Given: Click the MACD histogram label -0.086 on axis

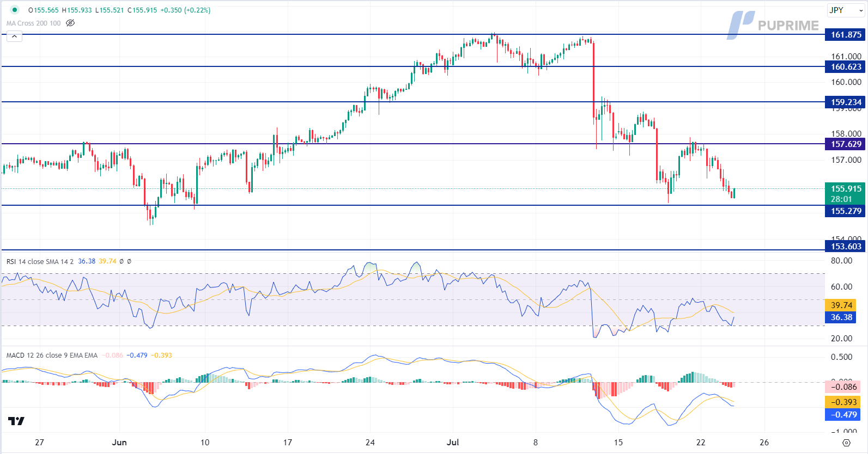Looking at the screenshot, I should pyautogui.click(x=843, y=386).
